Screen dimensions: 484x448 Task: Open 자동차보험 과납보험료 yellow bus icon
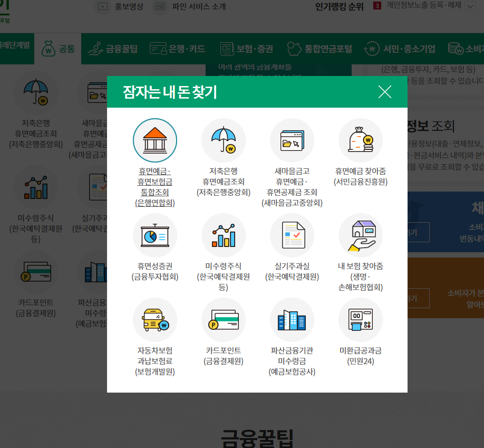[x=155, y=320]
